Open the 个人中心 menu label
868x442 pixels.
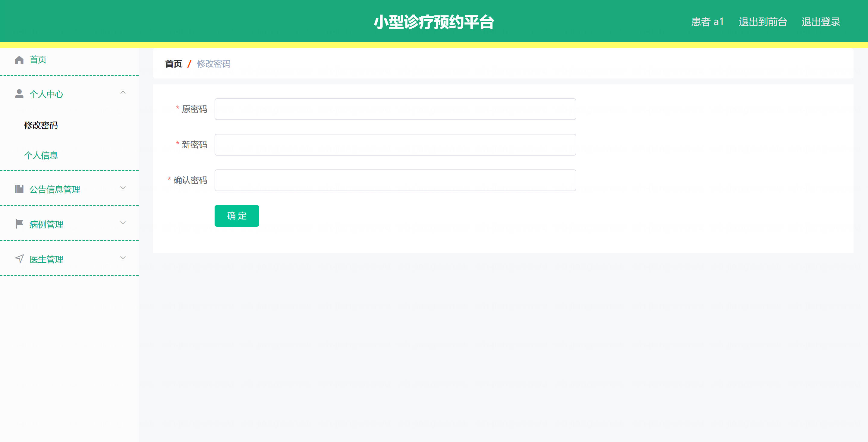46,94
